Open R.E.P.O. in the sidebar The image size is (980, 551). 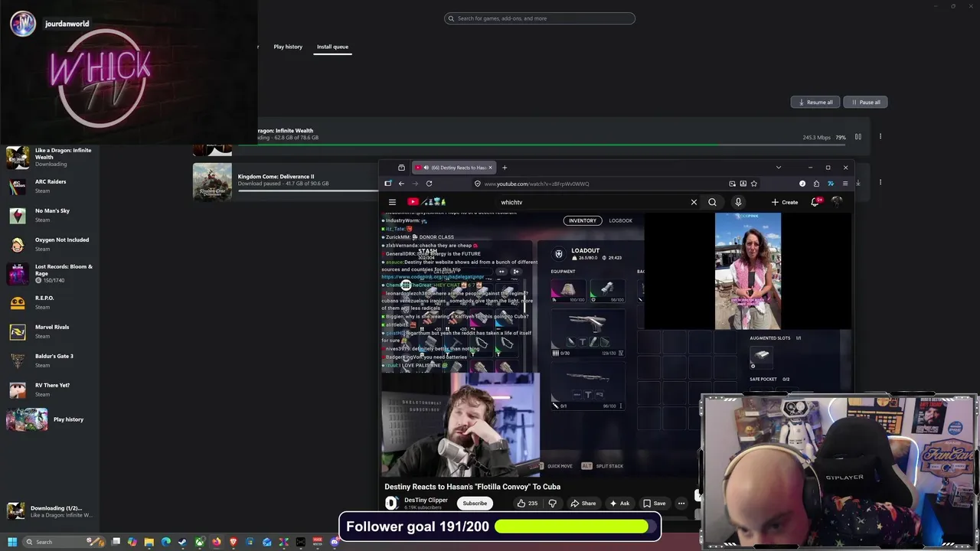click(50, 302)
